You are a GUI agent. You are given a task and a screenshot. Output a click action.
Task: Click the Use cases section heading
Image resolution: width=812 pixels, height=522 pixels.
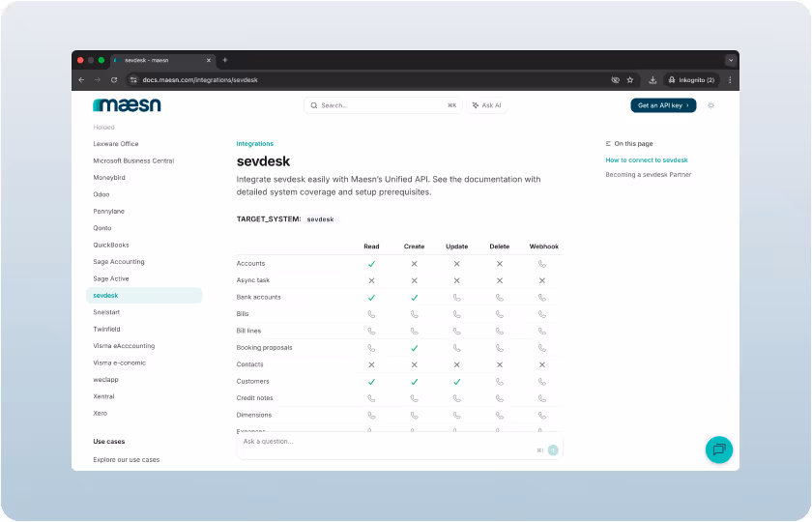108,441
